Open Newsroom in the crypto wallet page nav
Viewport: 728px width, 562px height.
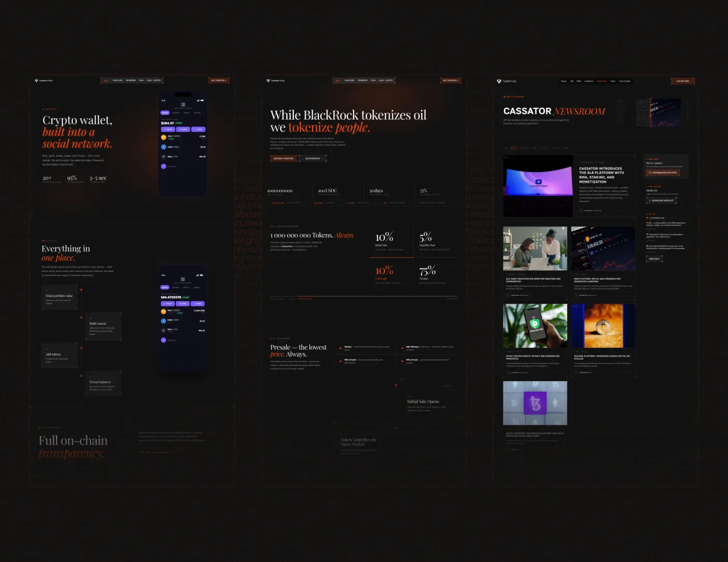pyautogui.click(x=131, y=81)
